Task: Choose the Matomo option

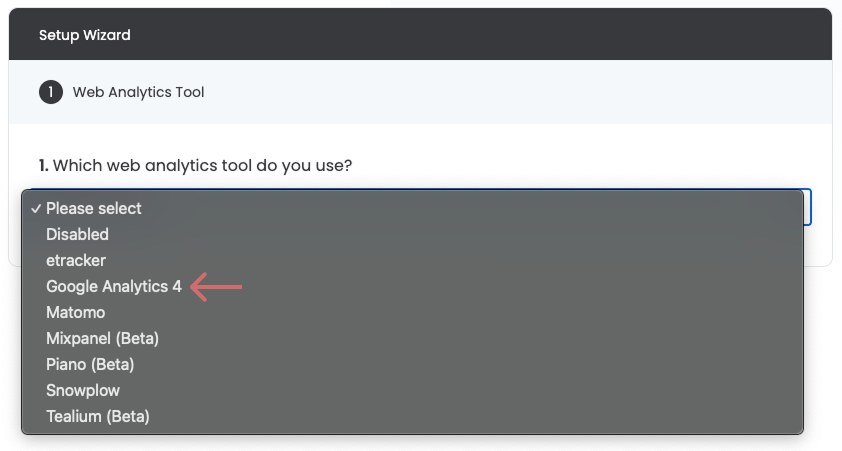Action: [412, 312]
